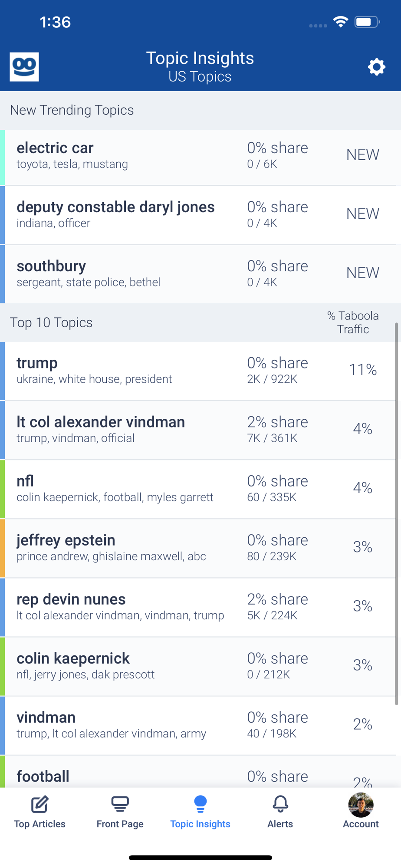The width and height of the screenshot is (401, 868).
Task: Tap the Taboola logo icon
Action: click(24, 67)
